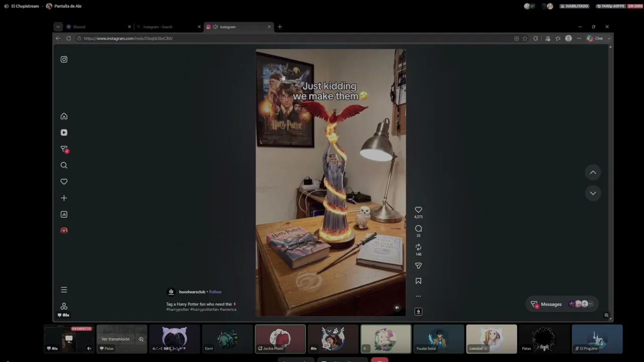Open the Meta apps grid icon
644x362 pixels.
[64, 306]
